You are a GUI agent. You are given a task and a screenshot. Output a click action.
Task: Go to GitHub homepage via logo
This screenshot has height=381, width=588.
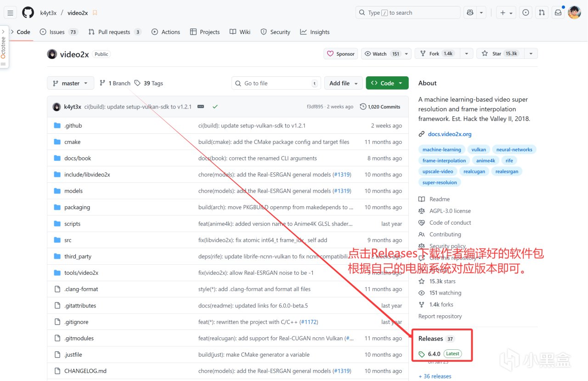click(28, 13)
